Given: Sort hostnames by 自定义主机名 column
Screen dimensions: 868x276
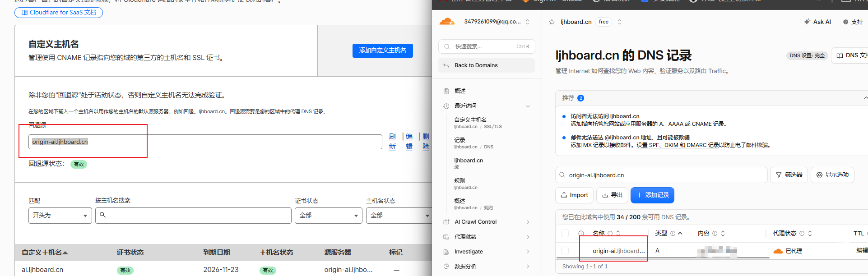Looking at the screenshot, I should pos(45,253).
